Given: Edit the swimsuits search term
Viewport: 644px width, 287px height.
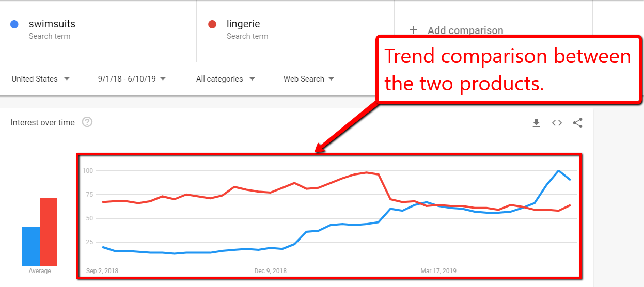Looking at the screenshot, I should coord(52,24).
